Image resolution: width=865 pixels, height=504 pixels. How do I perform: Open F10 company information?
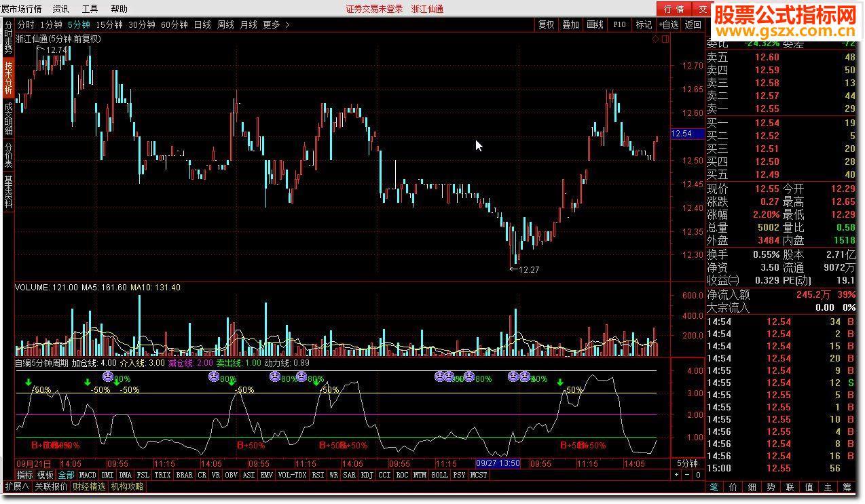click(x=619, y=24)
